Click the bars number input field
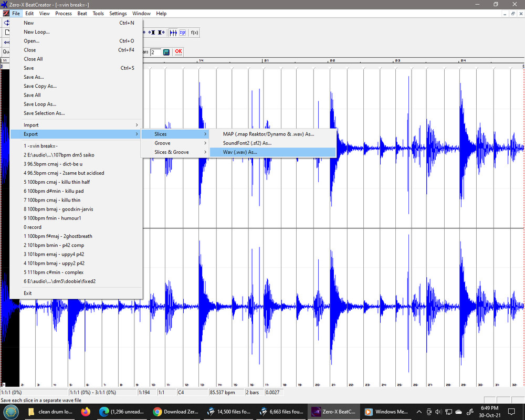525x420 pixels. [155, 52]
